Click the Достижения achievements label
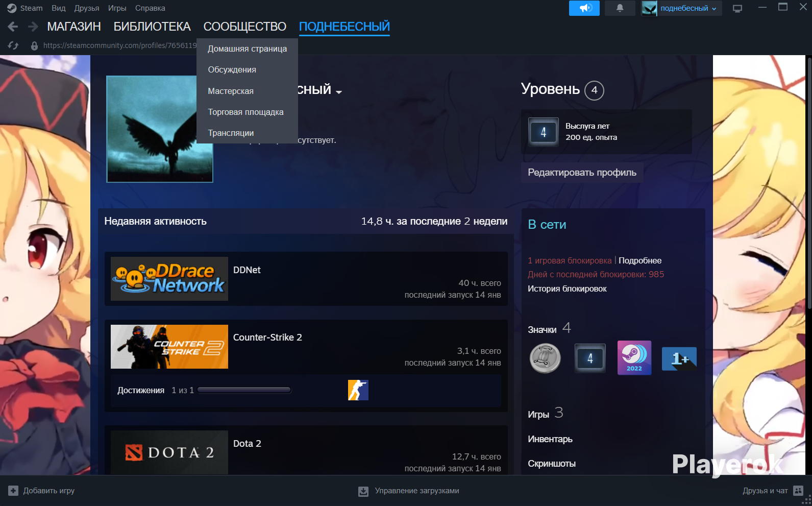The height and width of the screenshot is (506, 812). [x=141, y=391]
